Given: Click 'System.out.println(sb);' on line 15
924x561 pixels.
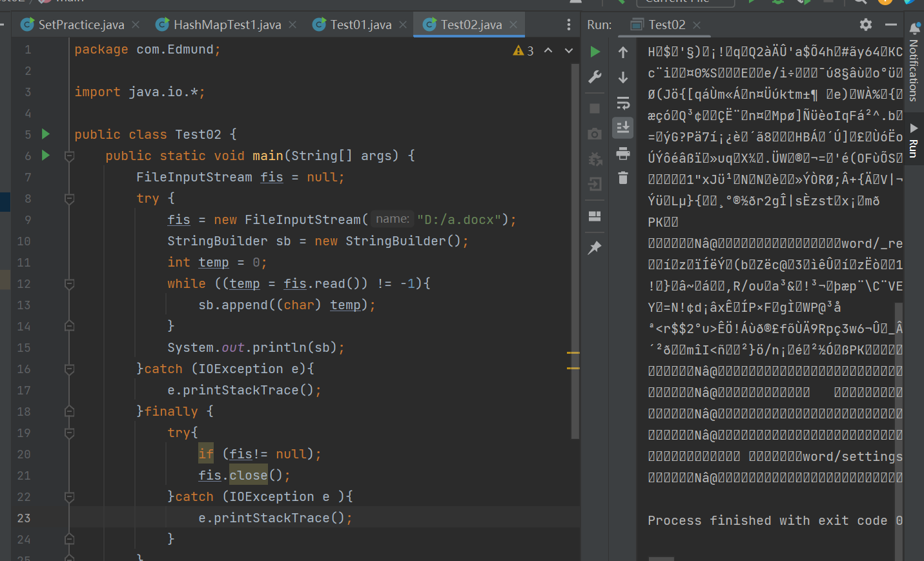Looking at the screenshot, I should click(256, 347).
